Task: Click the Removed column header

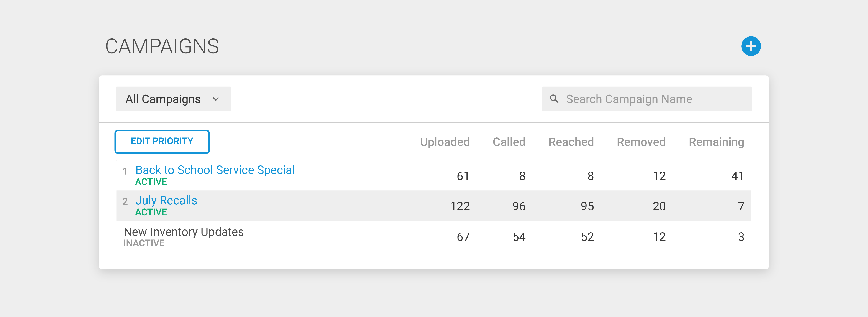Action: tap(641, 142)
